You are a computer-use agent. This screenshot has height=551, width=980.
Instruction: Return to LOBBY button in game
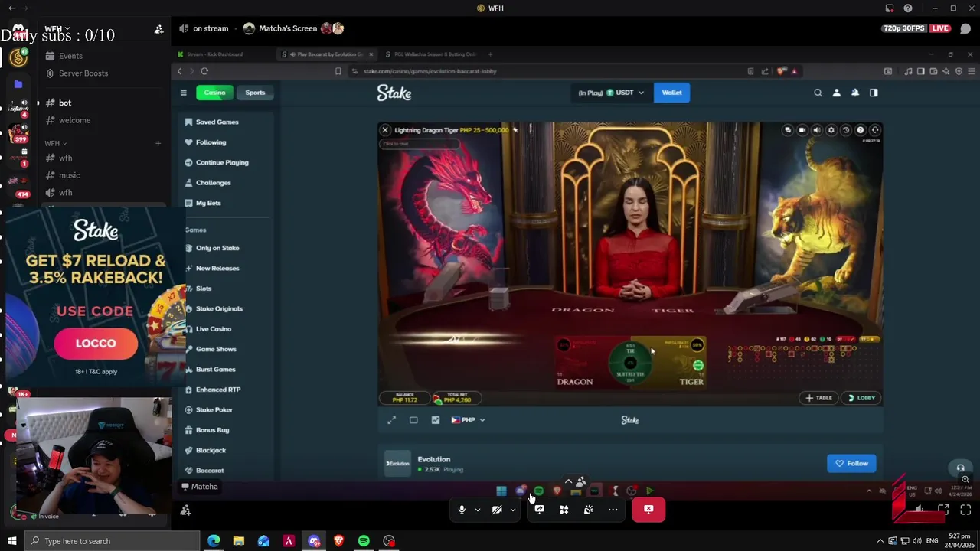coord(861,398)
